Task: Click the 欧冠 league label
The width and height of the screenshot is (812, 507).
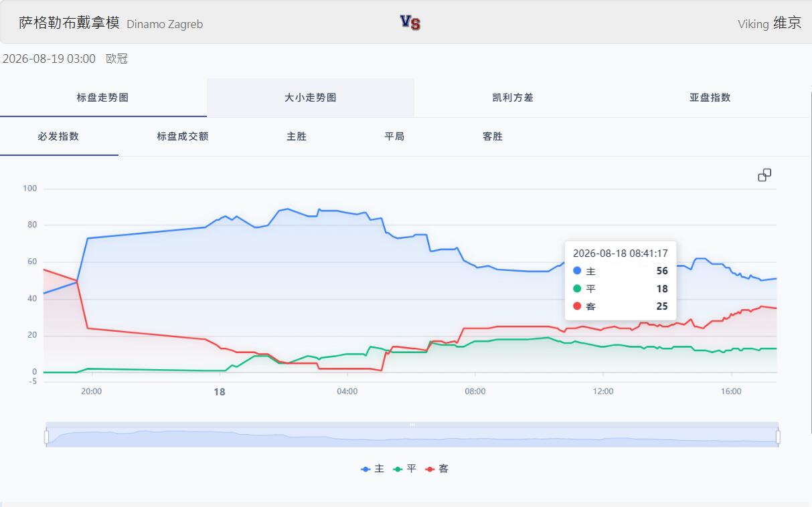Action: (x=116, y=59)
